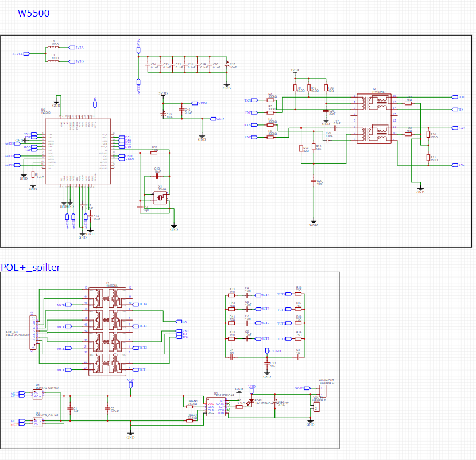Screen dimensions: 476x460
Task: Select capacitor C13 above the crystal
Action: coord(157,176)
